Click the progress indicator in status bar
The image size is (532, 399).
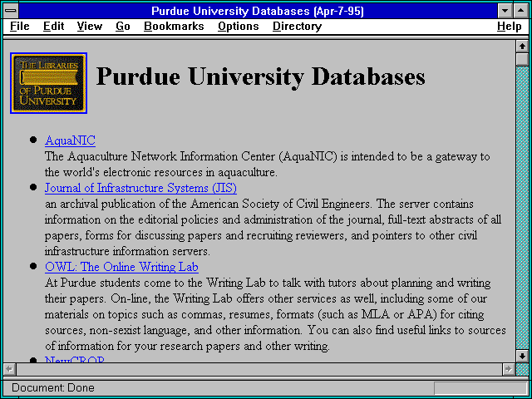pos(480,388)
